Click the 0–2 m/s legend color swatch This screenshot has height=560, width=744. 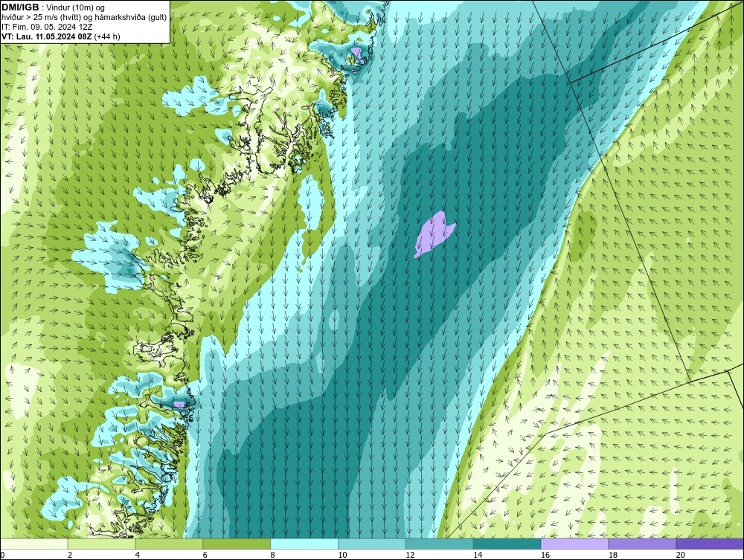[x=34, y=544]
